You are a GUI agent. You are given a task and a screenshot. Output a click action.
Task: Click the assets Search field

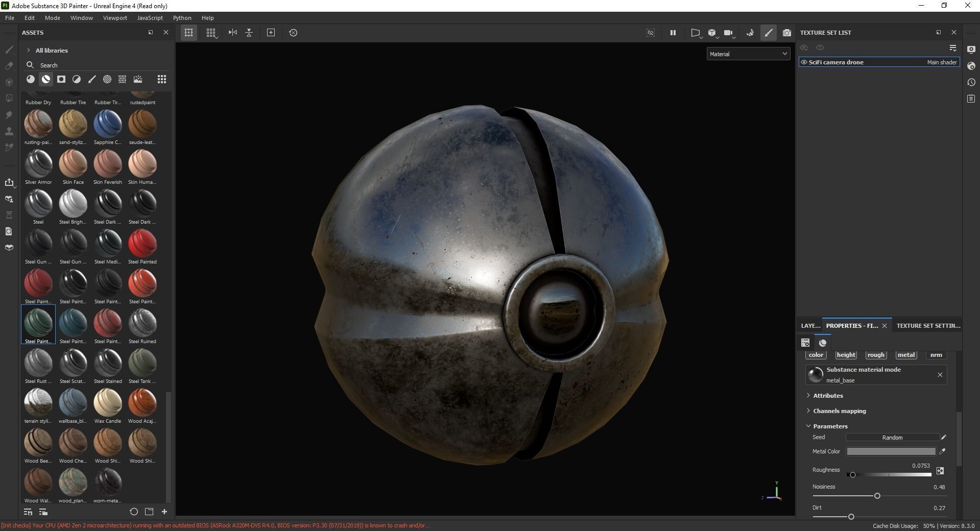[x=97, y=65]
